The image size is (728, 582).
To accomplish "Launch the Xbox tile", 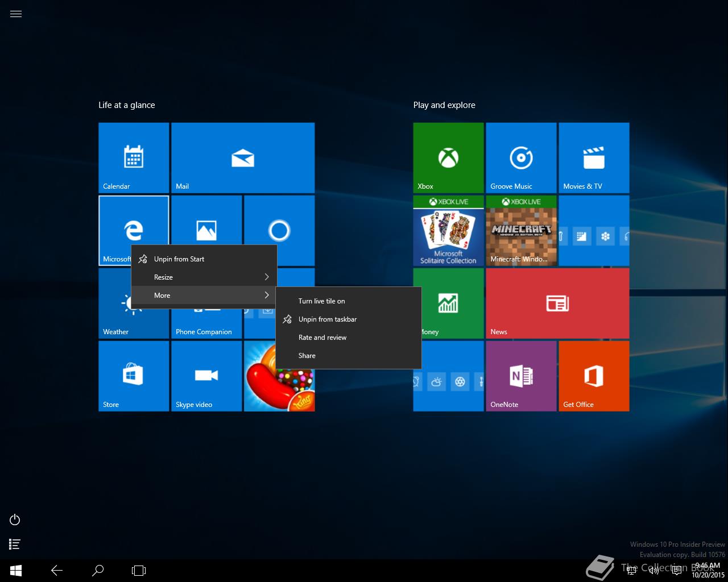I will 449,158.
